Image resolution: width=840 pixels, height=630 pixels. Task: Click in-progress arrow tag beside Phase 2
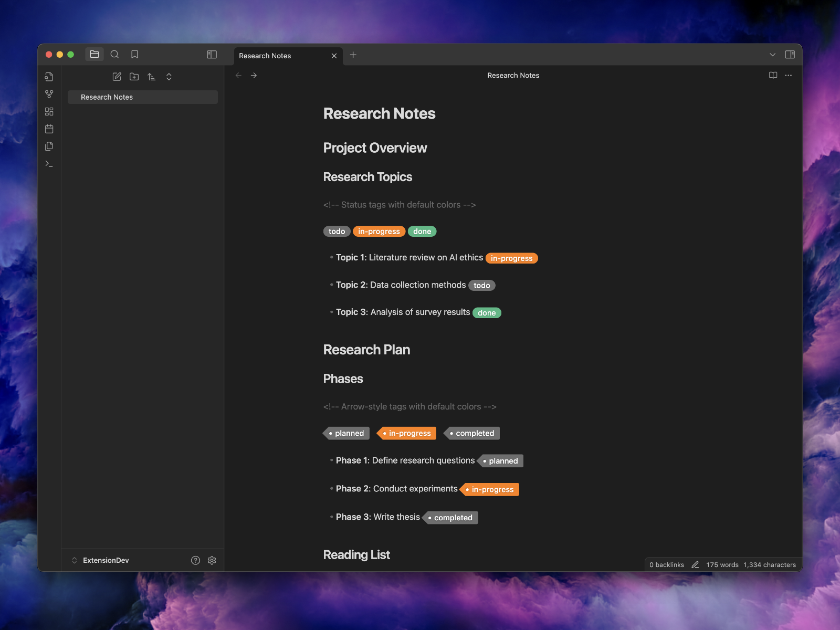click(489, 489)
